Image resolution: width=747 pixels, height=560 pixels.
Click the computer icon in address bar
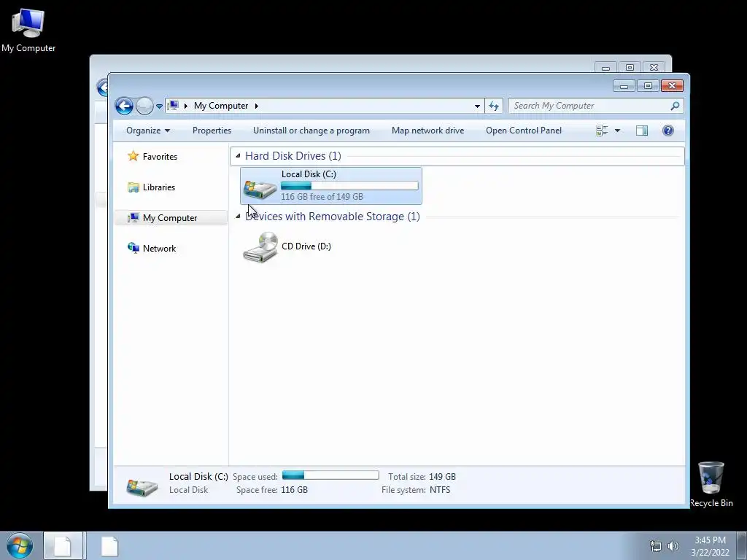click(174, 105)
